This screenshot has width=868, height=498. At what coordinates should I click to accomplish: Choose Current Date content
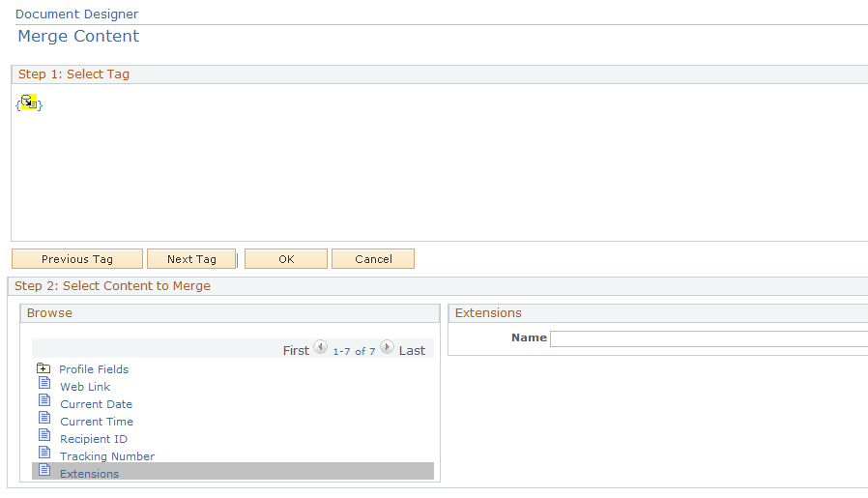pyautogui.click(x=96, y=404)
